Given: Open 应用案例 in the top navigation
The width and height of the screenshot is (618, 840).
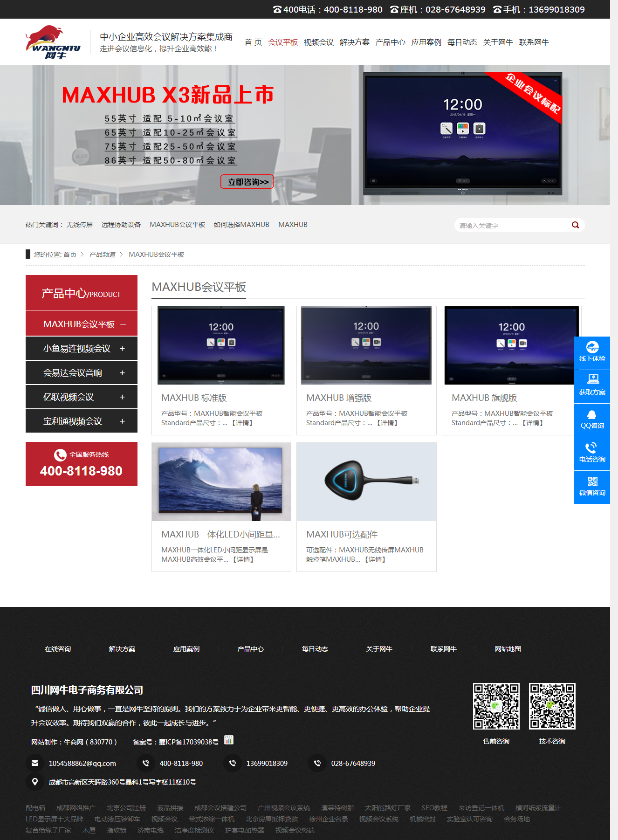Looking at the screenshot, I should pos(426,42).
